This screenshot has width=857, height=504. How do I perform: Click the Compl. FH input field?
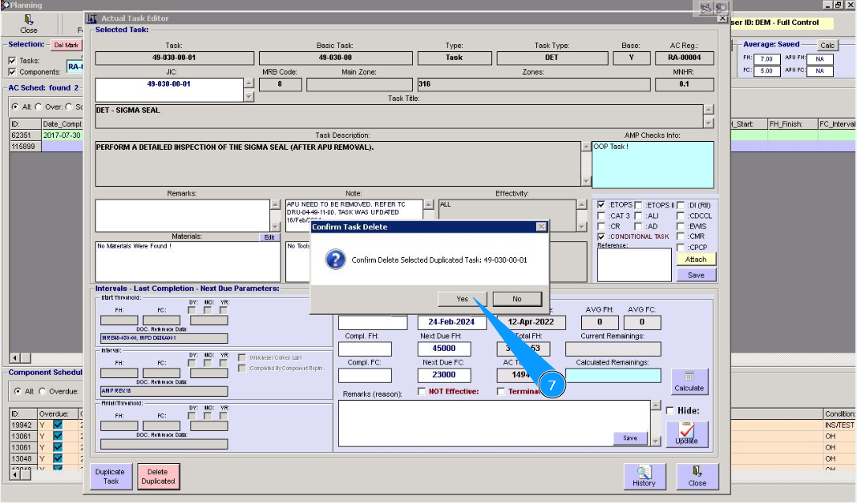[365, 349]
